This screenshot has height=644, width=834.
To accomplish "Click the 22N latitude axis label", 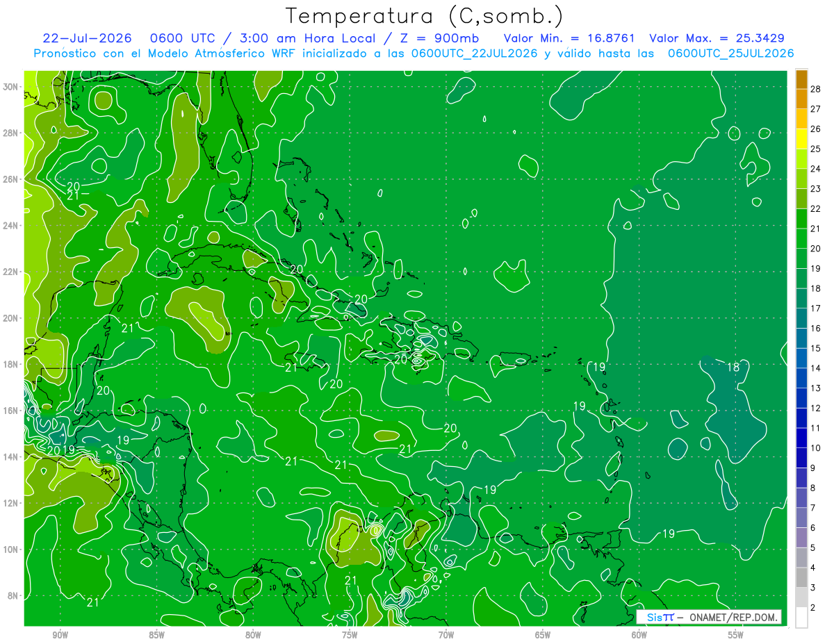I will pos(10,272).
